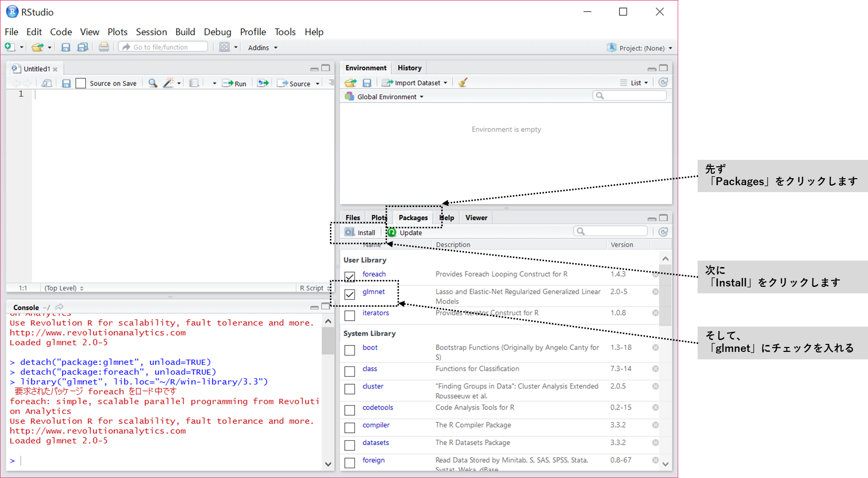The width and height of the screenshot is (868, 478).
Task: Click the broom icon to clear the environment
Action: [x=463, y=83]
